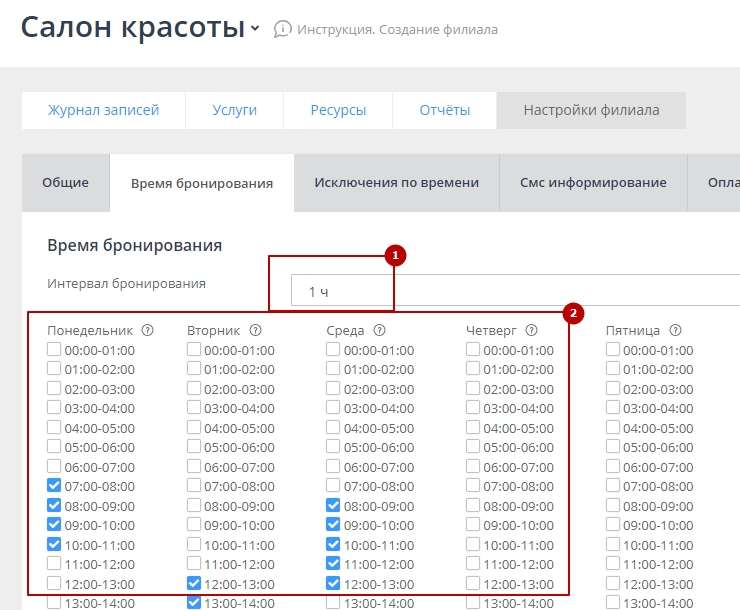Uncheck Wednesday 11:00-12:00 time slot
740x610 pixels.
(x=333, y=564)
